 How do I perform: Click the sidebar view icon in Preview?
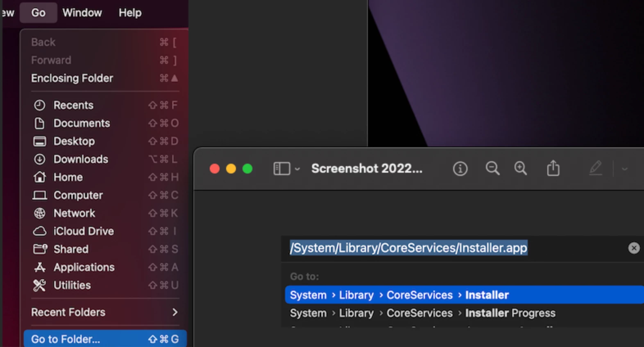(x=282, y=169)
